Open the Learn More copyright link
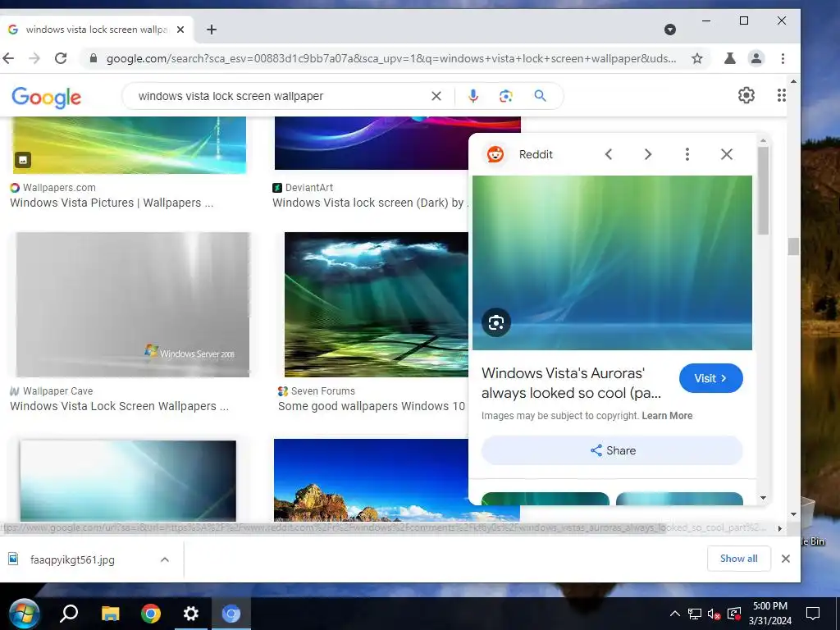The image size is (840, 630). (x=667, y=416)
